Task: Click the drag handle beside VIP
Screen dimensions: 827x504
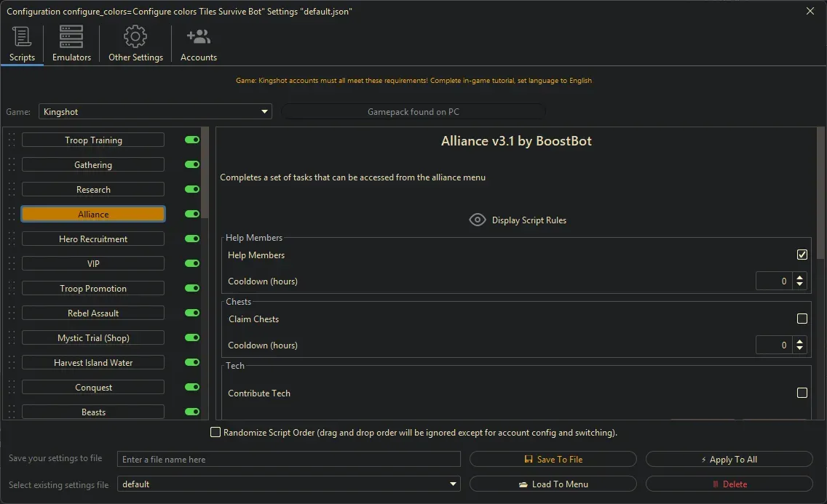Action: [12, 264]
